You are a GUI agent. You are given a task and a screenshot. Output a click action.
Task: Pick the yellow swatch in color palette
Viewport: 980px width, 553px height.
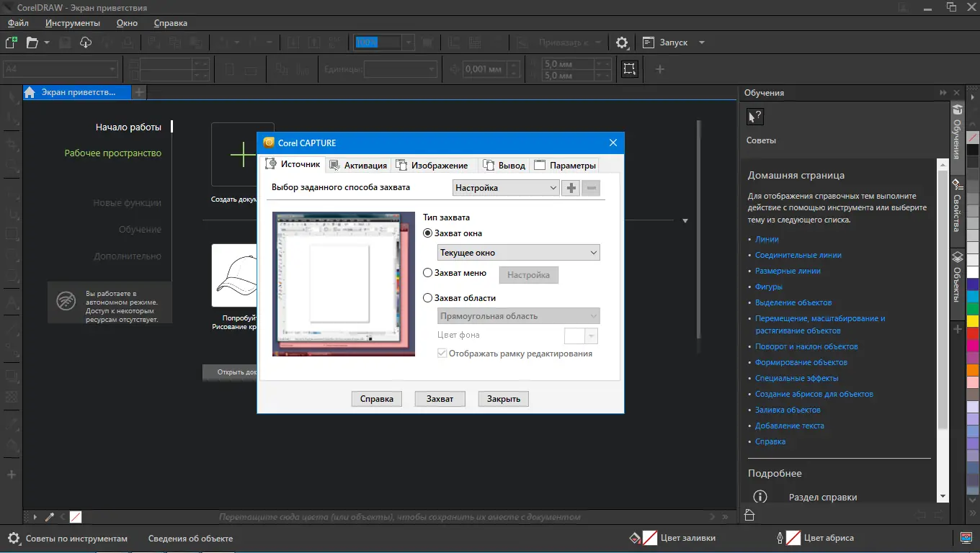click(x=973, y=320)
